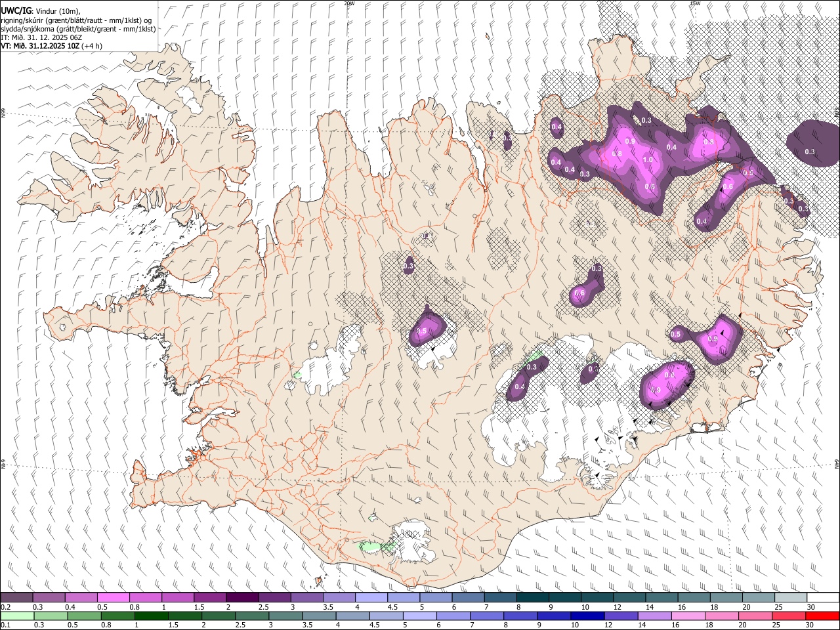Select the 'IT: Mið. 31. 12. 2025 06Z' line
Screen dimensions: 840x630
(x=41, y=37)
